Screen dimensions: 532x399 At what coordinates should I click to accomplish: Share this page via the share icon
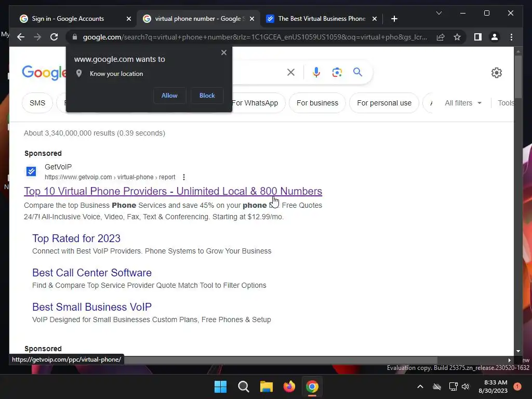(x=441, y=37)
